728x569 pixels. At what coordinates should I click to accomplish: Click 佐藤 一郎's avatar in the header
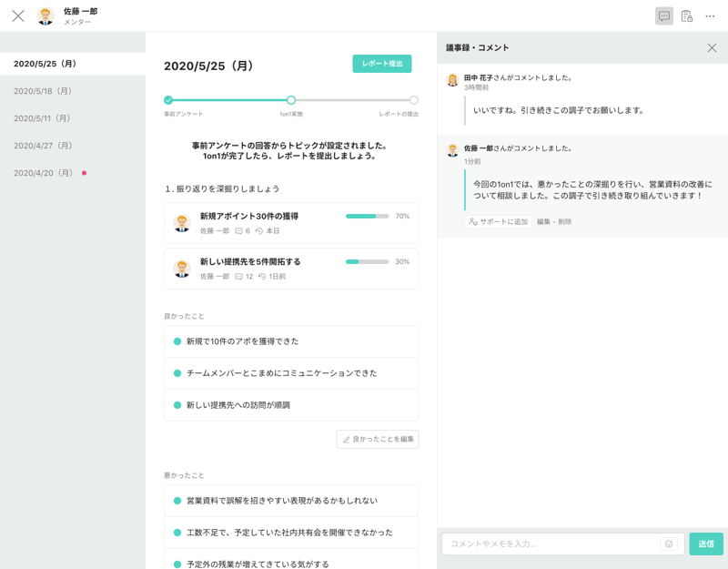[45, 16]
